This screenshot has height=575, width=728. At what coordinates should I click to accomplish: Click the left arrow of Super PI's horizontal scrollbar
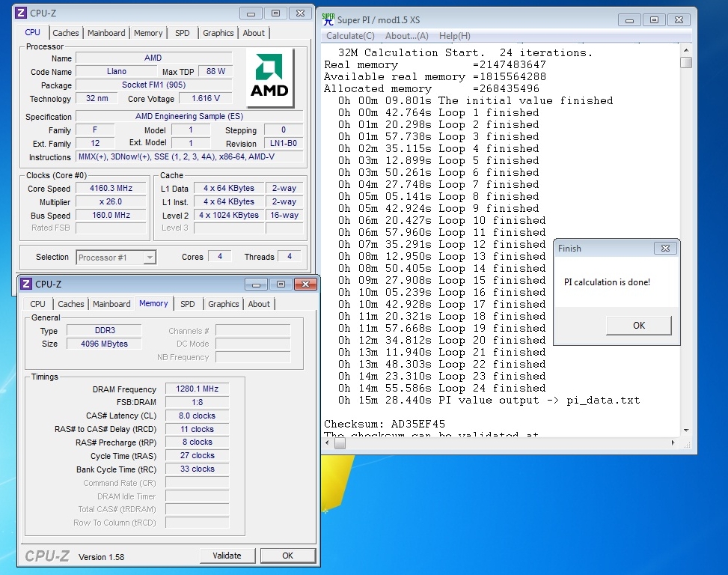327,443
